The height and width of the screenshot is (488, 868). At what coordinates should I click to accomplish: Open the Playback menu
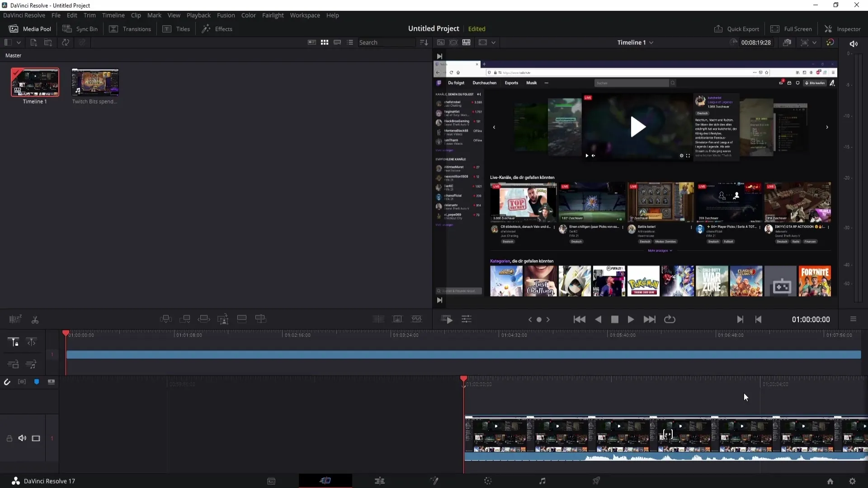pyautogui.click(x=198, y=15)
